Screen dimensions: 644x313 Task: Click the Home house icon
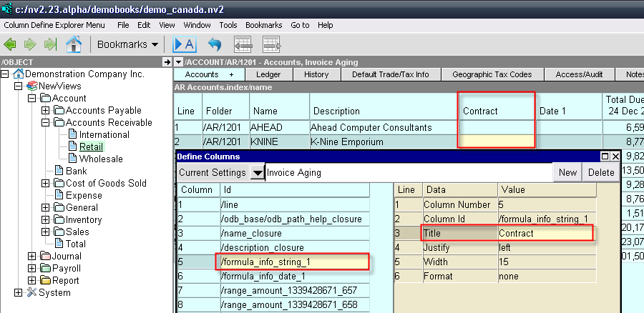click(74, 44)
